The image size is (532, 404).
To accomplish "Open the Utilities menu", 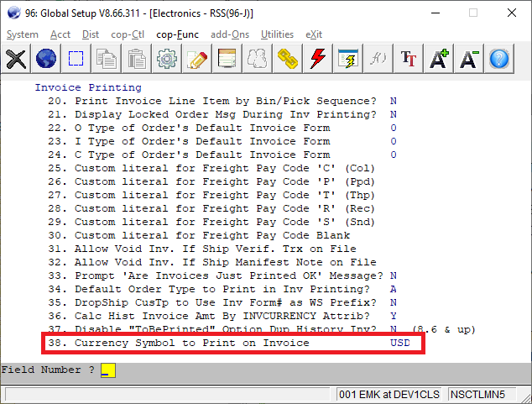I will 277,34.
